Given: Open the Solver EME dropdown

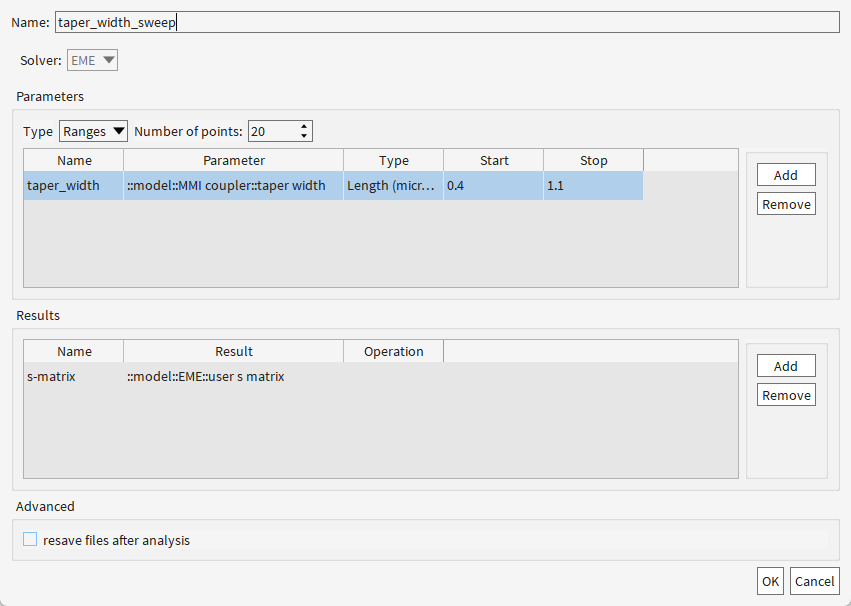Looking at the screenshot, I should point(92,60).
